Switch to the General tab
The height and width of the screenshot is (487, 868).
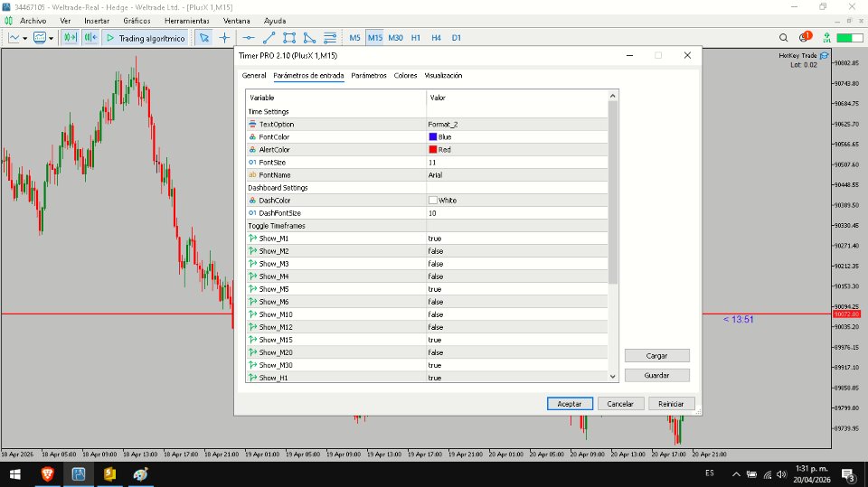coord(254,75)
